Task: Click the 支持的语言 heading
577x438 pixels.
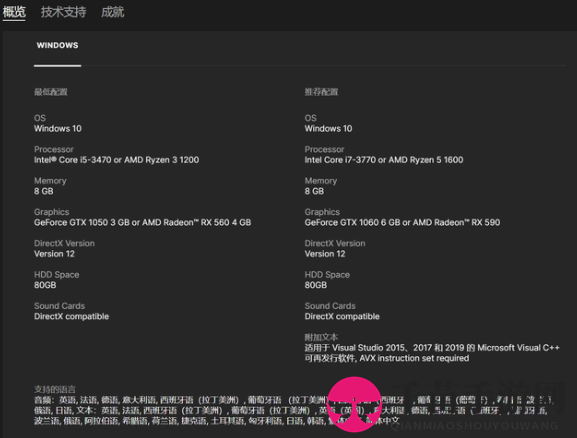Action: click(x=55, y=389)
